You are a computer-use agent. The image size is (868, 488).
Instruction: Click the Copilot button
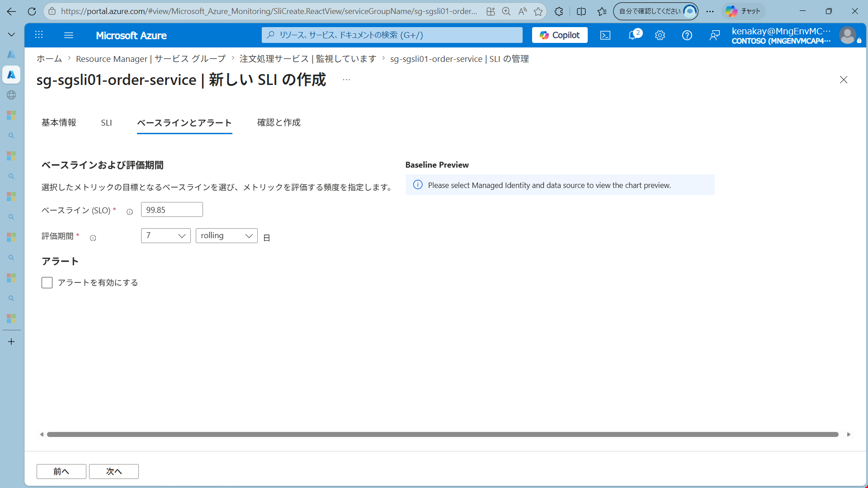(x=560, y=35)
